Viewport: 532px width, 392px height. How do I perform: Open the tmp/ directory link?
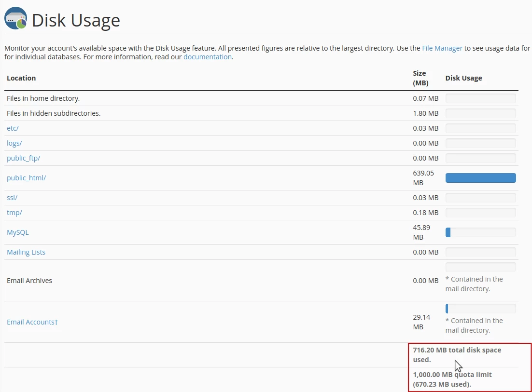point(14,212)
